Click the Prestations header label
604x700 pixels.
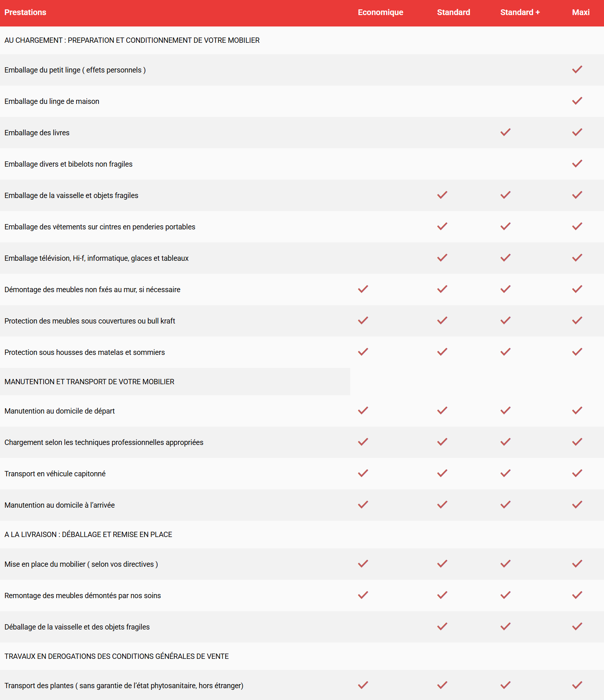(25, 13)
